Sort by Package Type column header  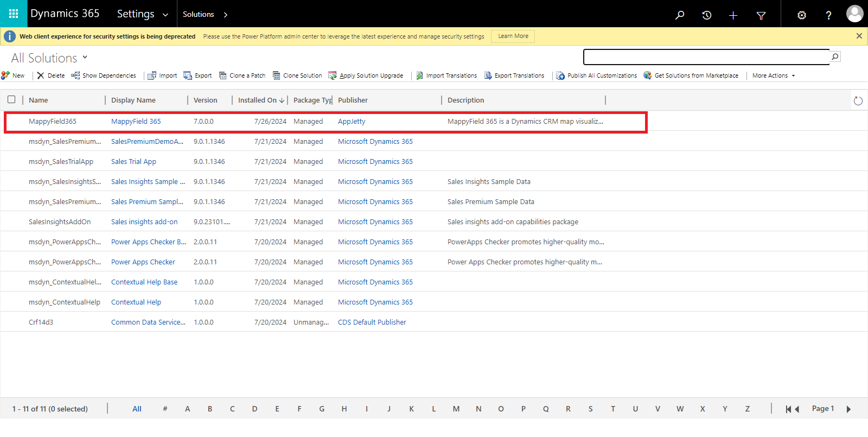coord(312,100)
